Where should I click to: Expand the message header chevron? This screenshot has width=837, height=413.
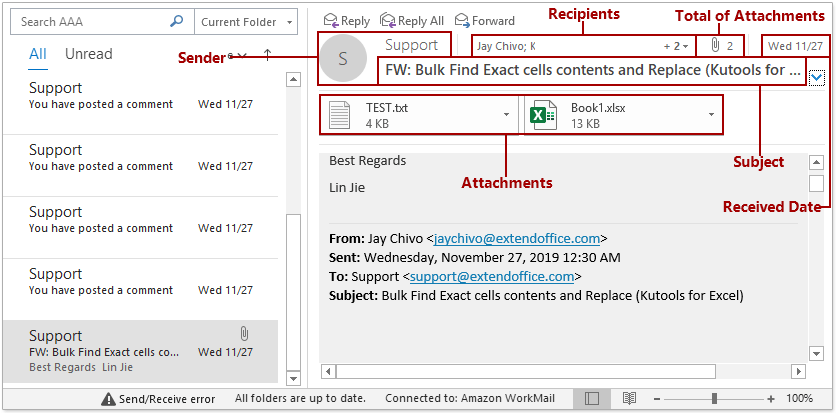(x=818, y=76)
